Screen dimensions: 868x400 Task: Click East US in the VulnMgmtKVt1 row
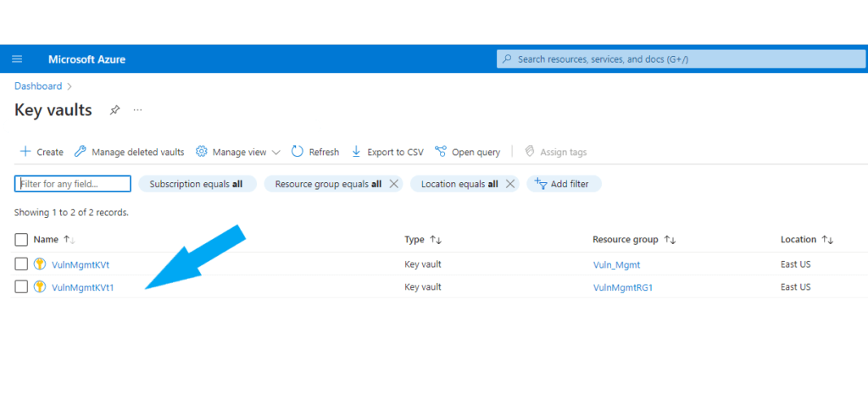795,287
